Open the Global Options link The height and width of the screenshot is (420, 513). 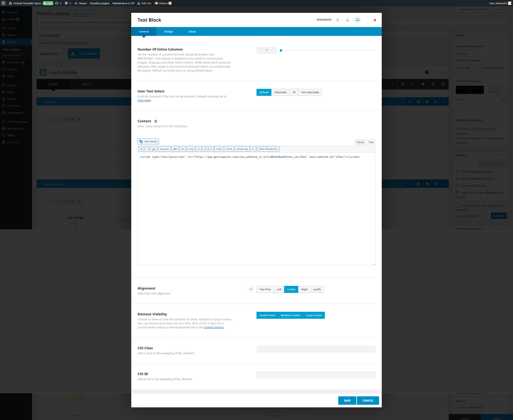(x=214, y=327)
